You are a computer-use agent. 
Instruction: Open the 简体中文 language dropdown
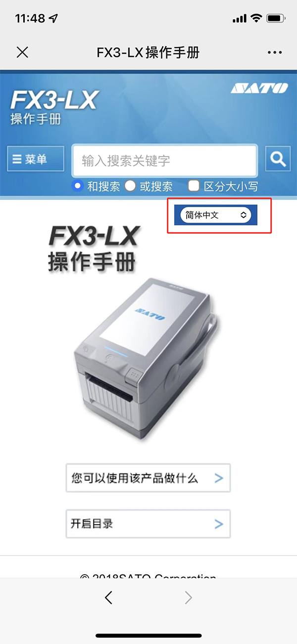[x=216, y=215]
